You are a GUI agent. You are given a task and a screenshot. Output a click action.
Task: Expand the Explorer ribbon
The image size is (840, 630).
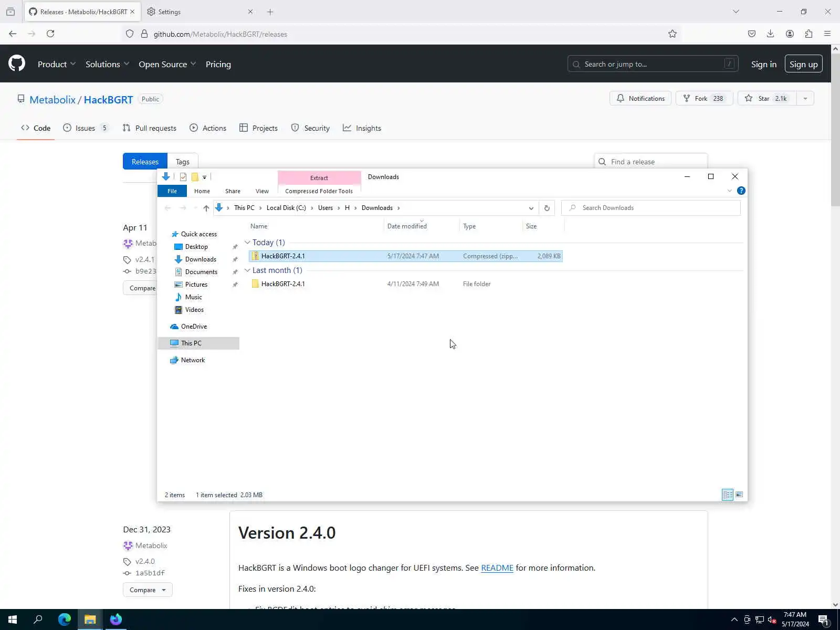[x=730, y=191]
